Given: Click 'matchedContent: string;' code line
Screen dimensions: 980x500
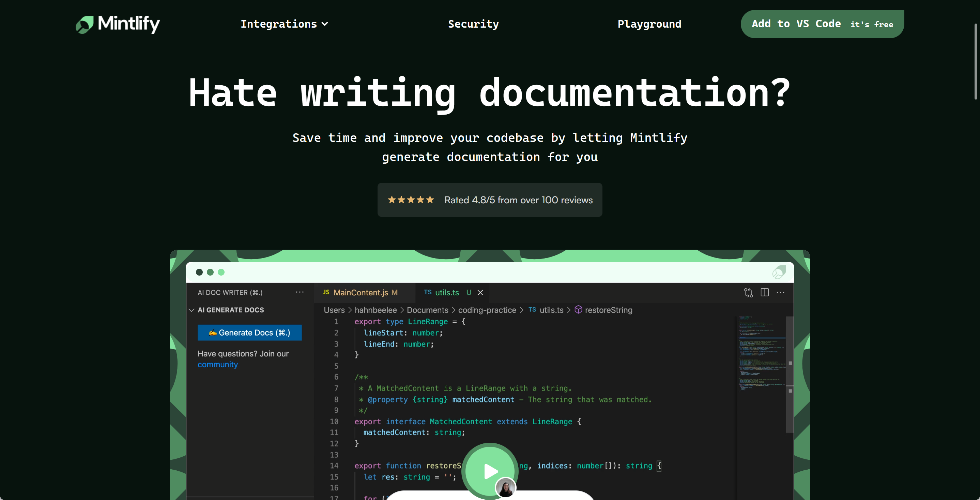Looking at the screenshot, I should (414, 432).
